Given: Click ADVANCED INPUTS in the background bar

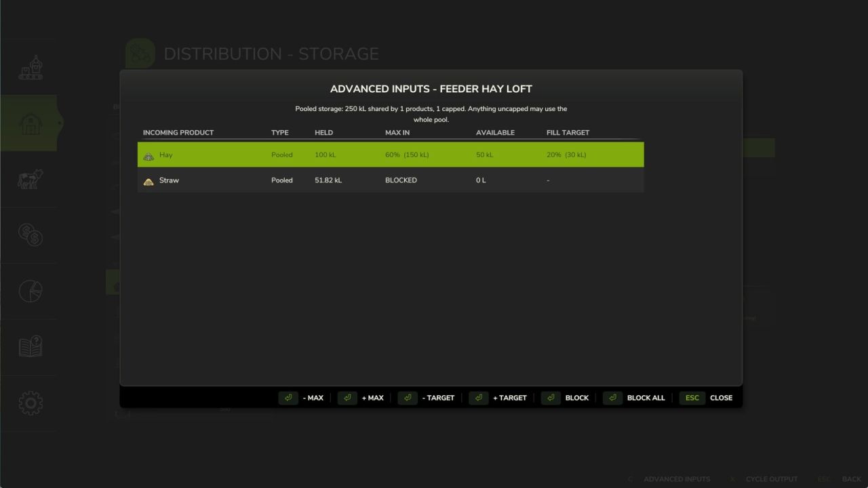Looking at the screenshot, I should pos(677,479).
